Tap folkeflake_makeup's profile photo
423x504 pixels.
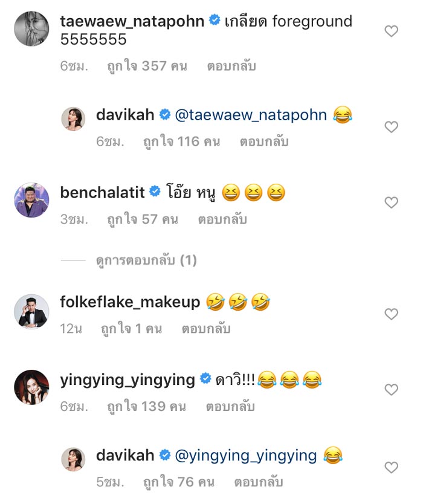(x=31, y=311)
